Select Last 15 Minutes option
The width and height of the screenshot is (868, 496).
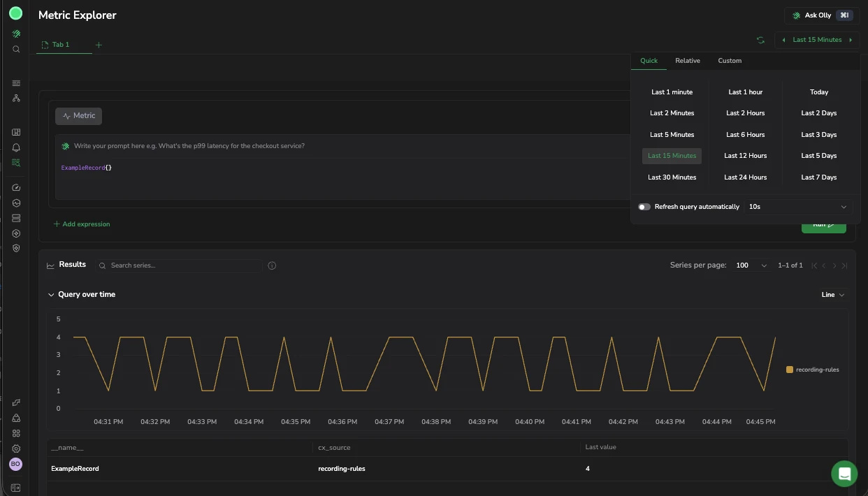pyautogui.click(x=672, y=156)
